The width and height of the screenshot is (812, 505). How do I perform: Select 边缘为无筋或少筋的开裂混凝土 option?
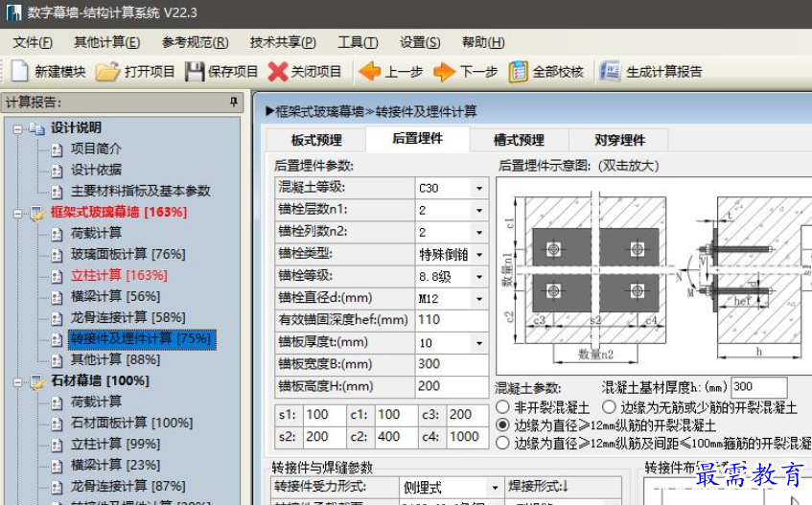click(x=609, y=406)
